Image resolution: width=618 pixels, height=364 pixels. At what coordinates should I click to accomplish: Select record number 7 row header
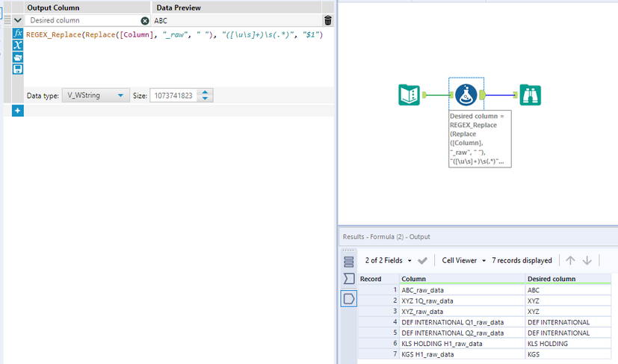378,354
